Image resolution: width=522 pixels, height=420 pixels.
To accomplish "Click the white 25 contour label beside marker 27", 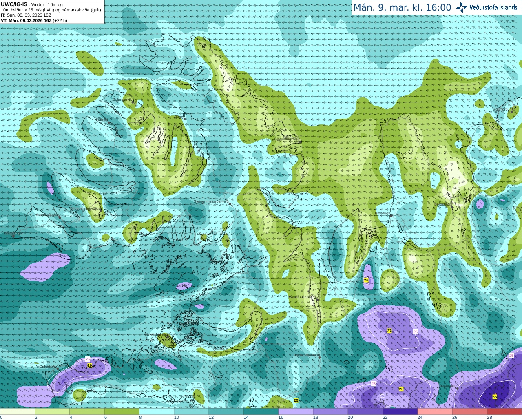I will 416,332.
